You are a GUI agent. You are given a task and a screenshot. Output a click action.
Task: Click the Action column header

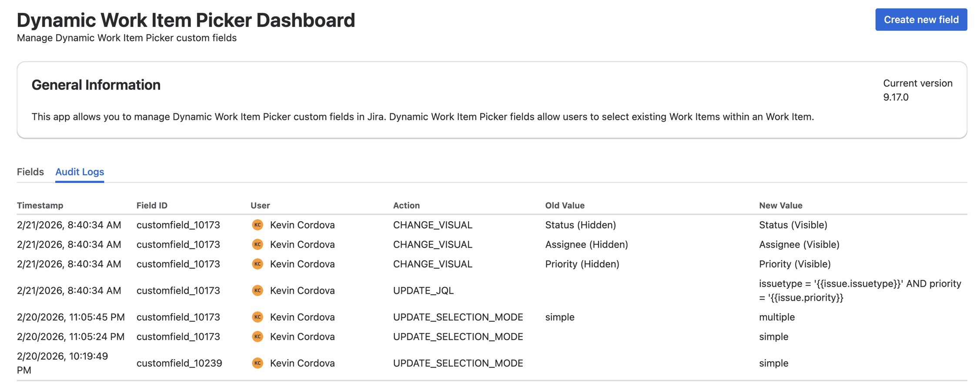coord(406,205)
